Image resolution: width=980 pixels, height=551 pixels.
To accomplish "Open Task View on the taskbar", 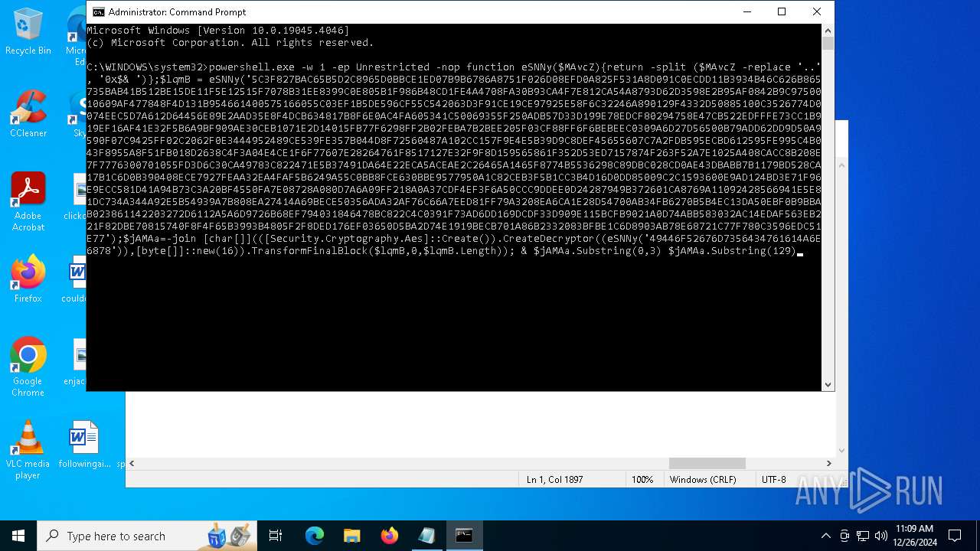I will pyautogui.click(x=276, y=536).
